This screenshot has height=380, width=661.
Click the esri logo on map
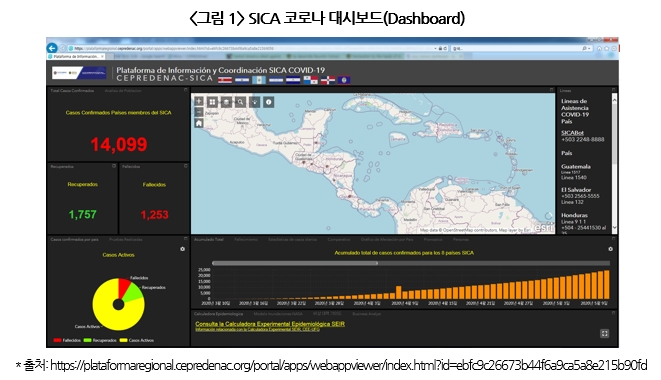(544, 227)
